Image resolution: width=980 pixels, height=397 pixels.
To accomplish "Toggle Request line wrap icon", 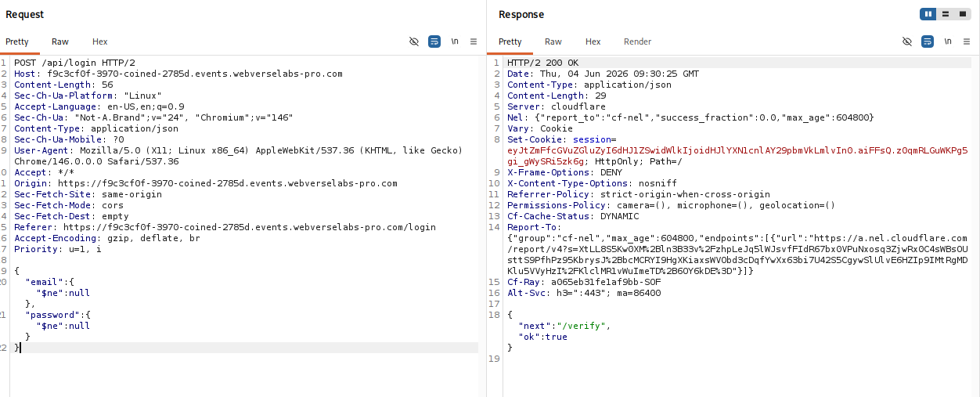I will [x=434, y=42].
